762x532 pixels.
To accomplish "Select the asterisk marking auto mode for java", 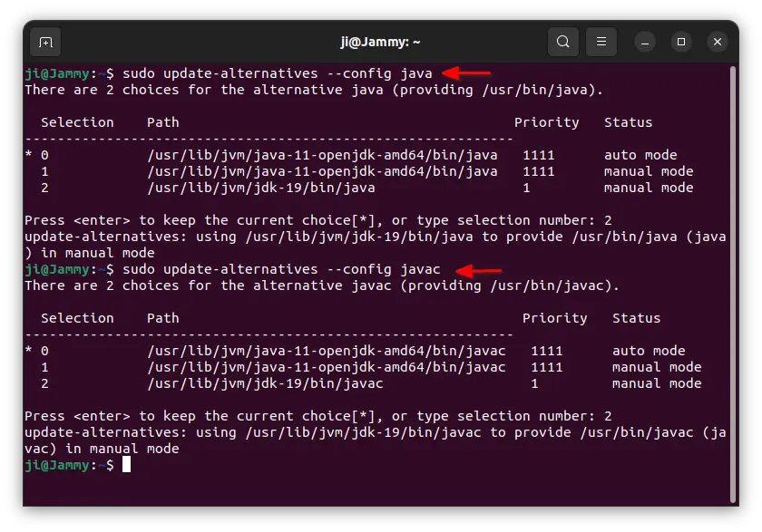I will coord(27,155).
